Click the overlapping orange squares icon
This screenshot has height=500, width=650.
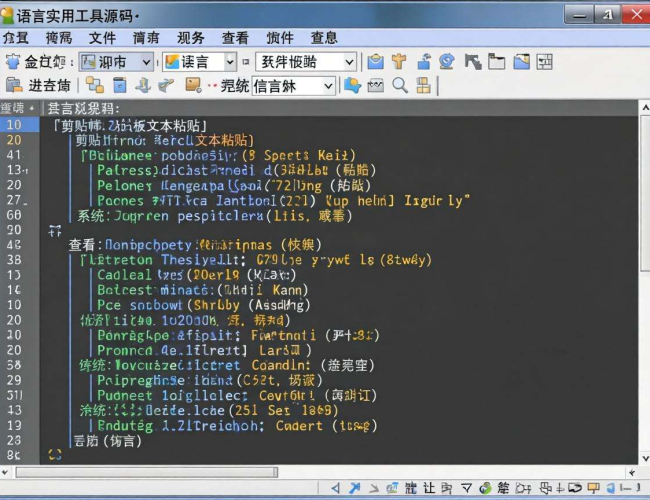click(95, 85)
